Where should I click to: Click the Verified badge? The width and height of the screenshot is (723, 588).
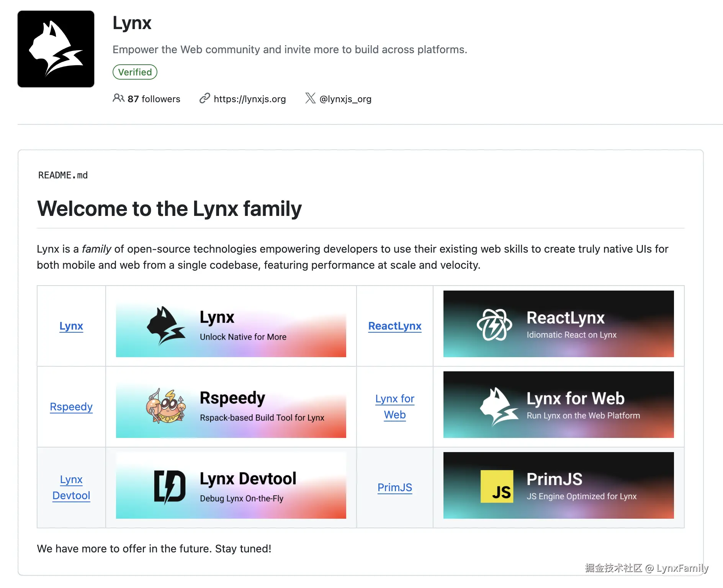tap(135, 72)
